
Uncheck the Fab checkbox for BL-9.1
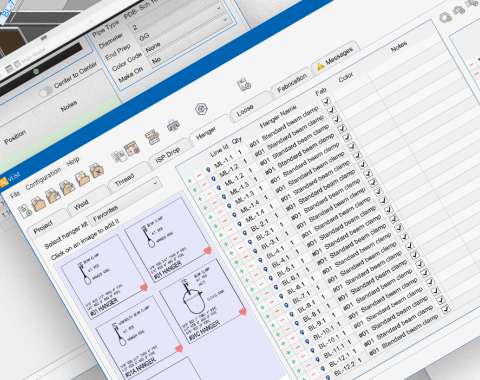click(x=420, y=264)
